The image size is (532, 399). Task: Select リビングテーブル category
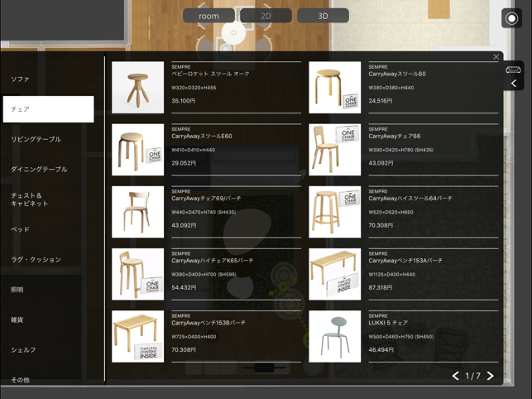pyautogui.click(x=36, y=139)
